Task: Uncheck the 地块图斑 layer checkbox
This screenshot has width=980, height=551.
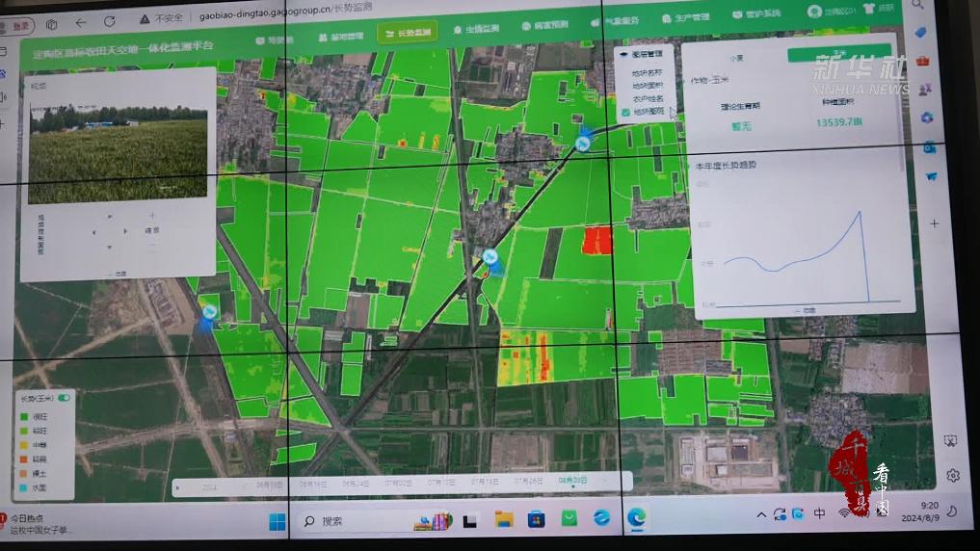Action: 625,112
